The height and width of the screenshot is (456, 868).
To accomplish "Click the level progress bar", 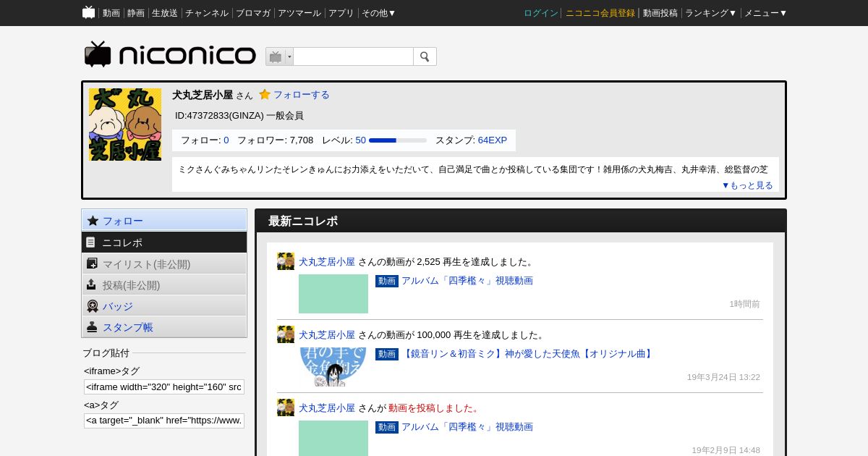I will [x=398, y=140].
